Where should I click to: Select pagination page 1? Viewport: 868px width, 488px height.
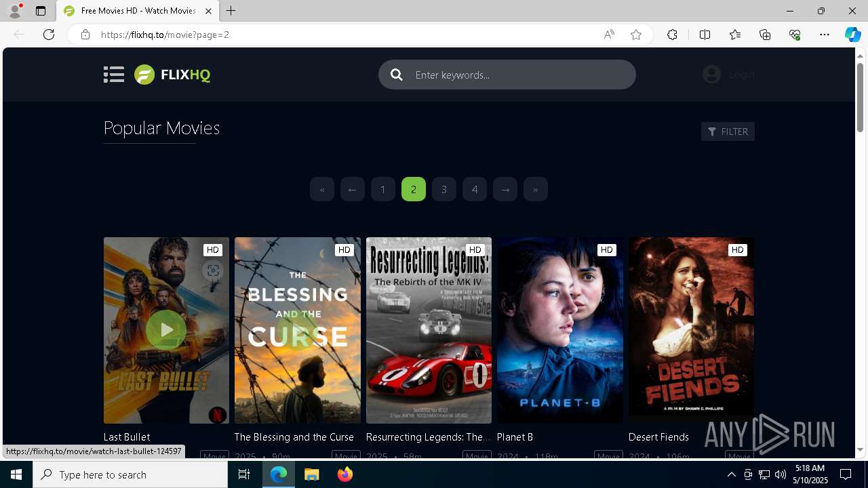click(x=383, y=189)
